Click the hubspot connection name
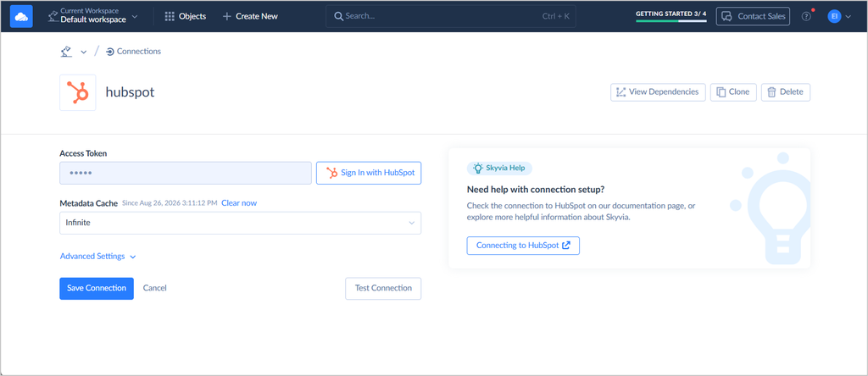The width and height of the screenshot is (868, 376). coord(130,92)
